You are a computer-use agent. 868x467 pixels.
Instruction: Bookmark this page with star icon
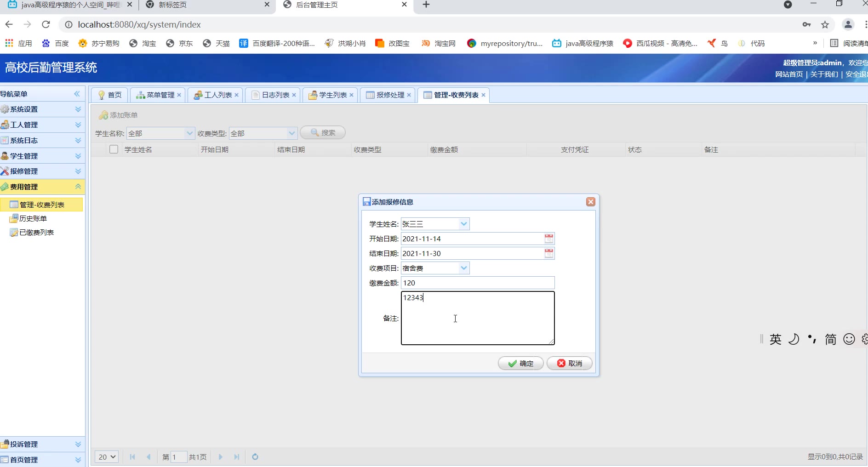pos(825,25)
